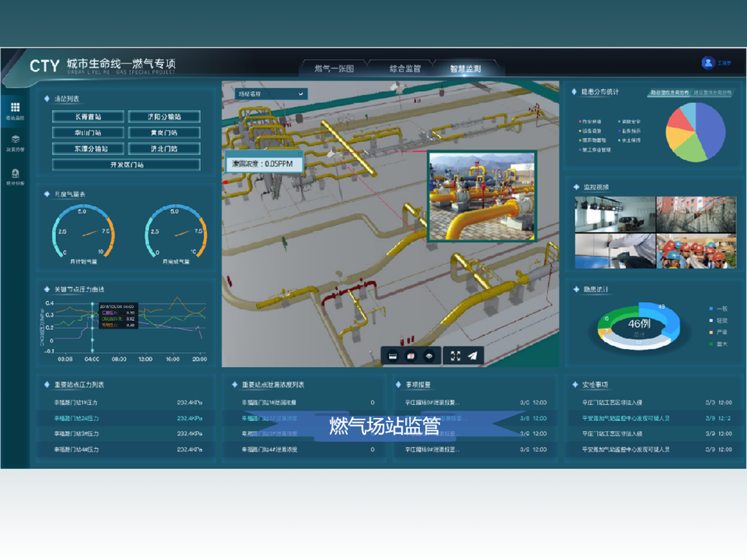
Task: Open the 场站监控 sidebar grid icon
Action: tap(15, 107)
